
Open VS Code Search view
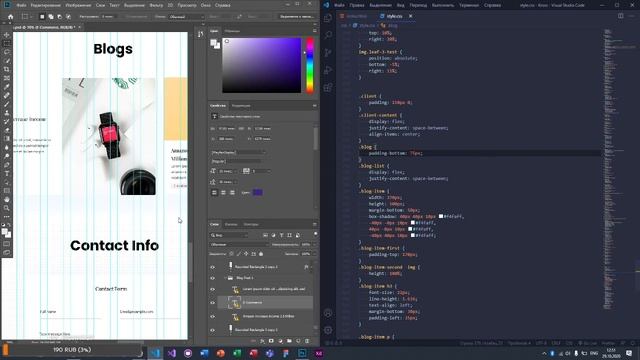[328, 35]
